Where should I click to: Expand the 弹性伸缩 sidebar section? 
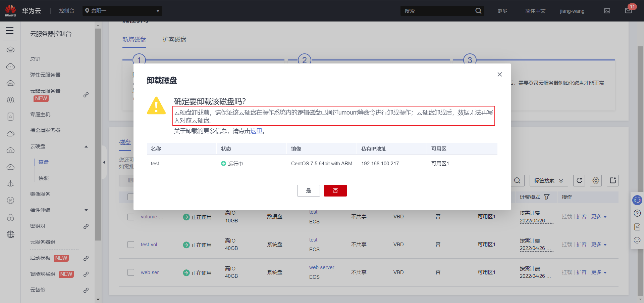coord(86,210)
